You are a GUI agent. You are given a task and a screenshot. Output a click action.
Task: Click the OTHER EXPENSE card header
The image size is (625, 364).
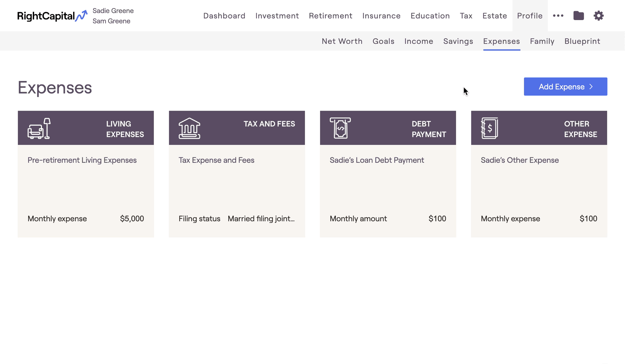539,128
